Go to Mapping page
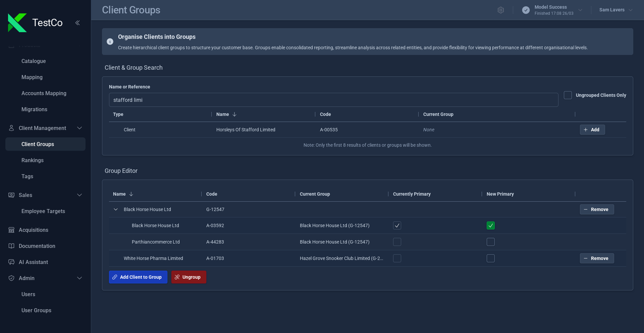 click(32, 77)
